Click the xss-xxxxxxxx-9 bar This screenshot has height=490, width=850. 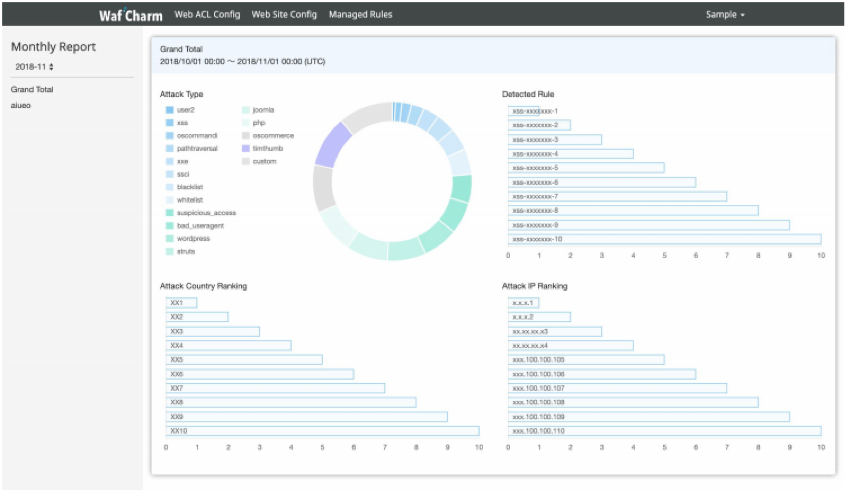pos(649,225)
